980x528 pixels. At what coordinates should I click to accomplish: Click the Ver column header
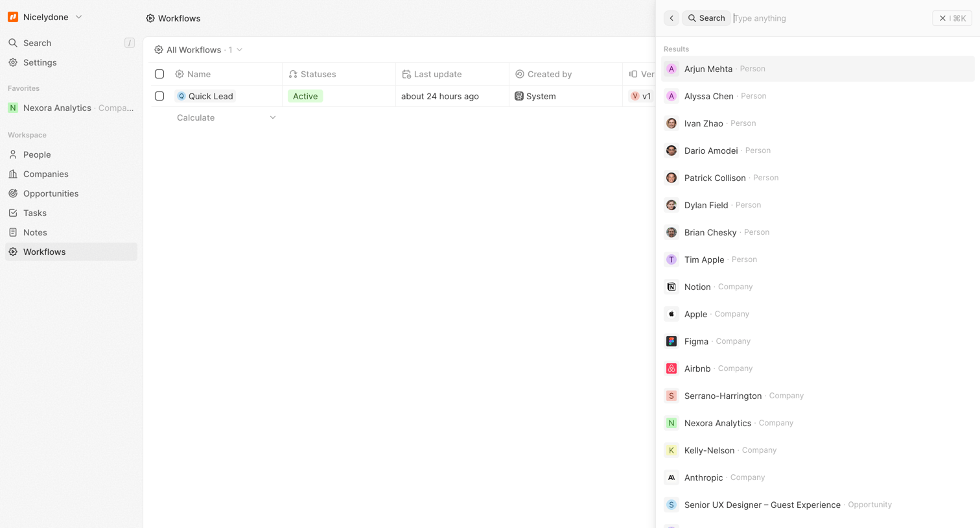pyautogui.click(x=641, y=74)
